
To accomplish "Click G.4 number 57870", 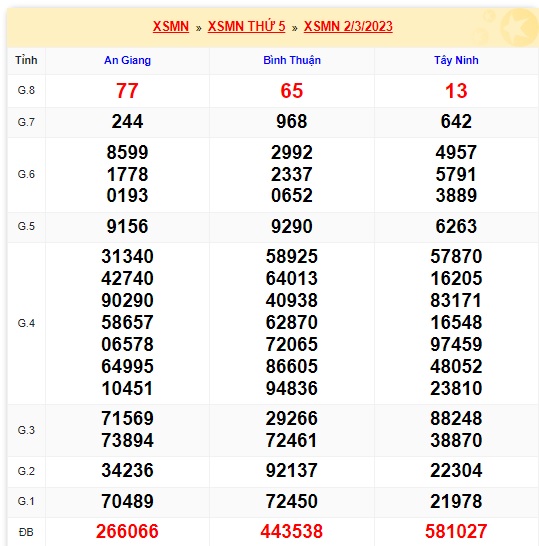I will 456,257.
